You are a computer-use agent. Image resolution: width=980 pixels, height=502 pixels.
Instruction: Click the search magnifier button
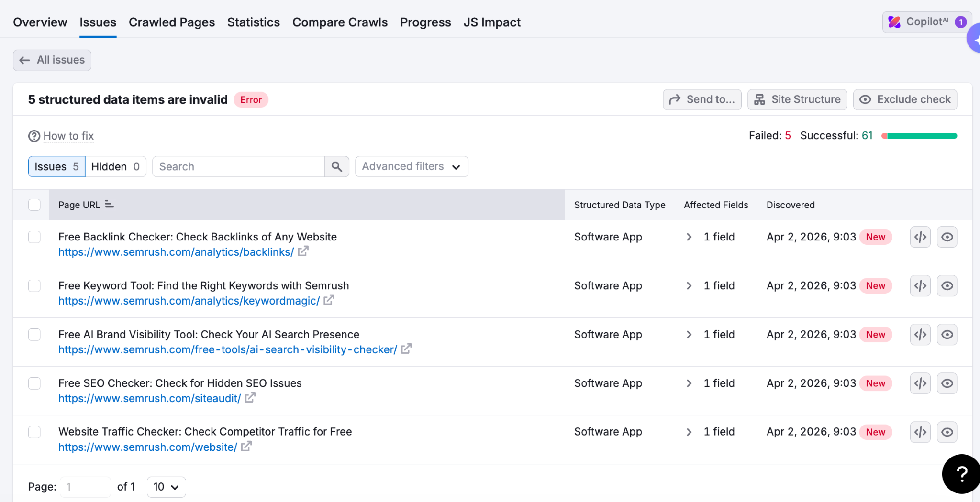337,166
